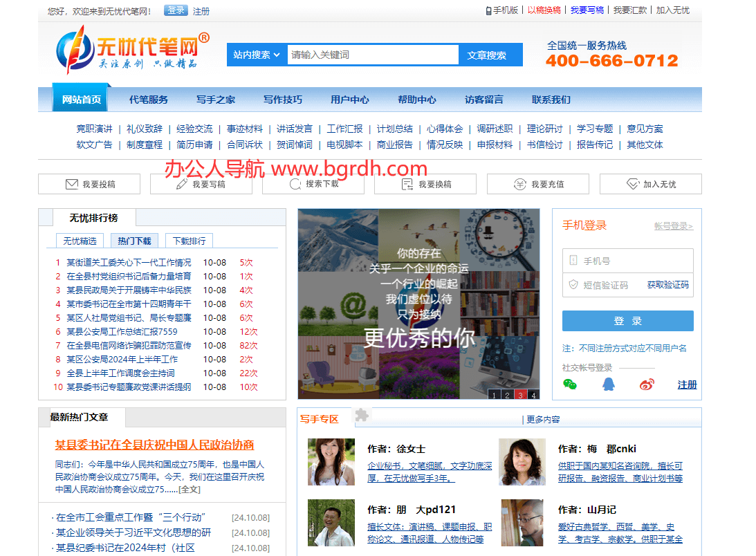The width and height of the screenshot is (756, 556).
Task: Log in with the QQ penguin icon
Action: coord(609,384)
